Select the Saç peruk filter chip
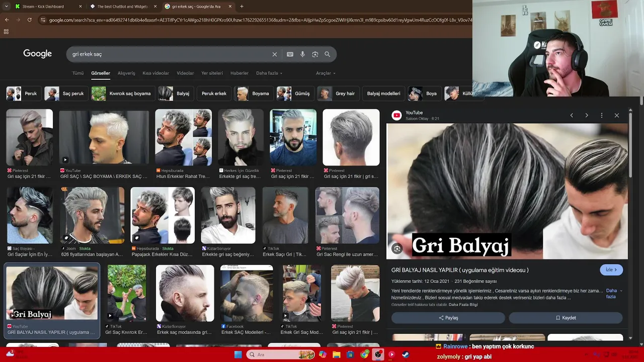This screenshot has width=644, height=362. [x=66, y=94]
